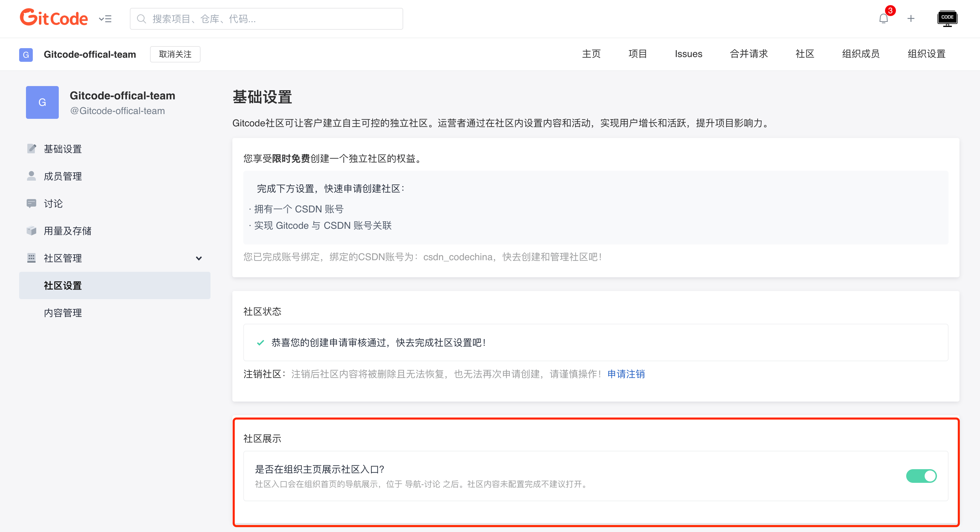
Task: Open the 主页 tab
Action: (x=591, y=54)
